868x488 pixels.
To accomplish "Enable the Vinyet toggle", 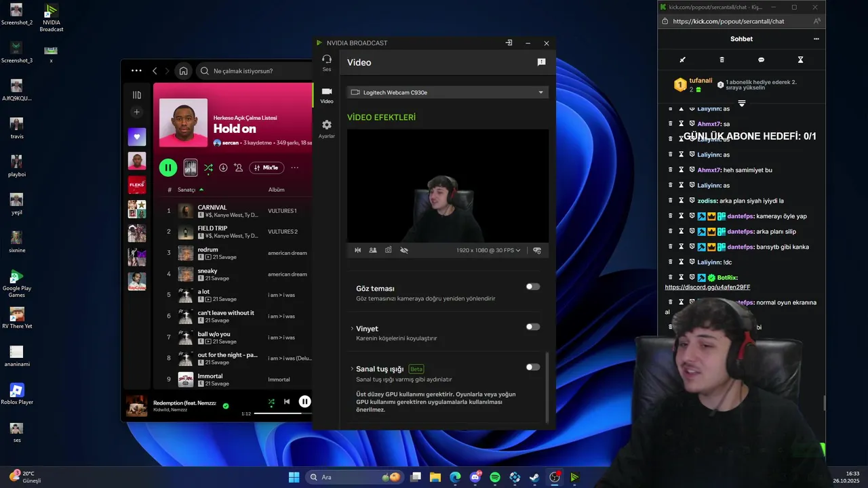I will (533, 327).
